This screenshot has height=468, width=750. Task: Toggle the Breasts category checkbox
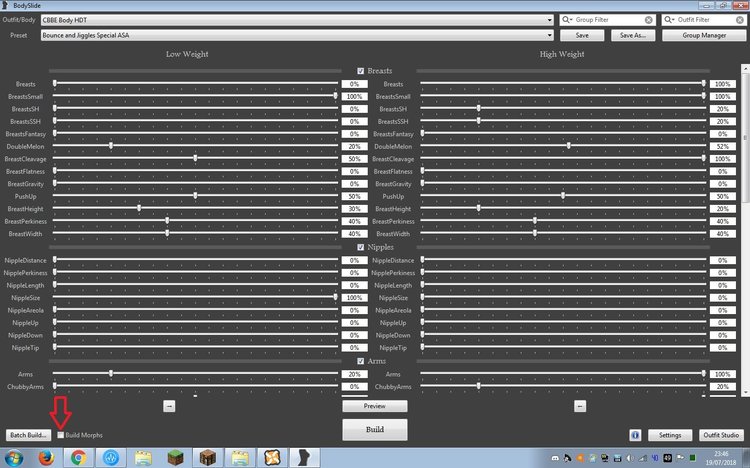coord(360,71)
